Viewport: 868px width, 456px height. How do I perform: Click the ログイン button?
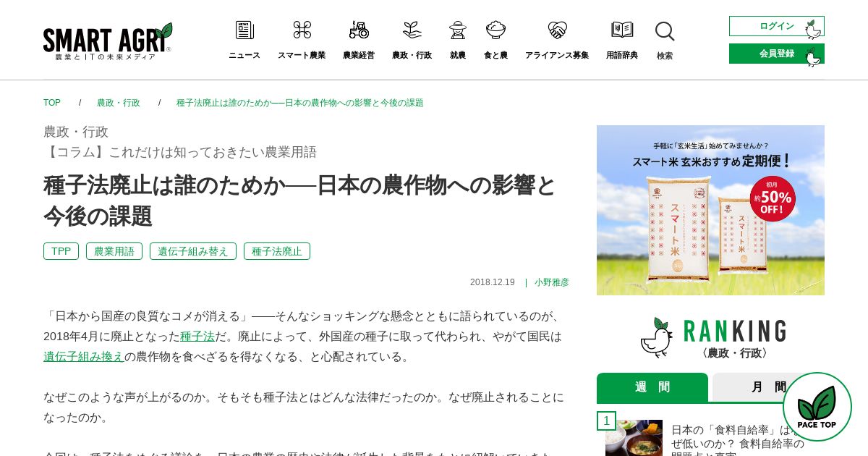click(x=777, y=26)
